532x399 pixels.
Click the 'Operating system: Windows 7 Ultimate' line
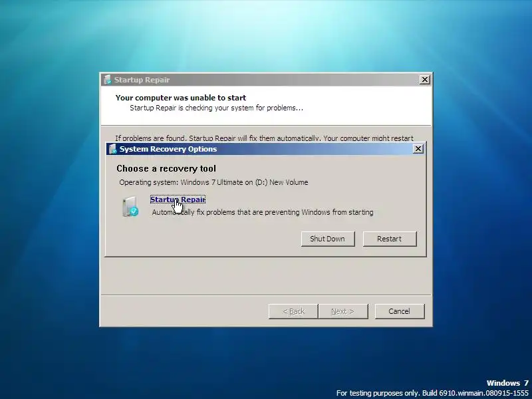coord(213,182)
